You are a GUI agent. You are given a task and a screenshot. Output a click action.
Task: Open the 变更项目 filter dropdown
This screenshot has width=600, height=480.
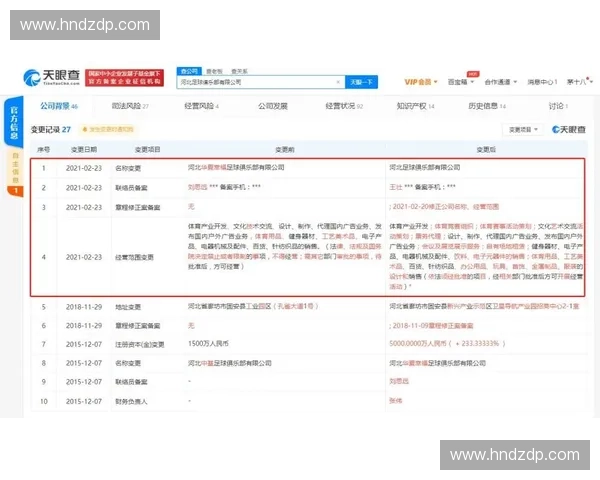pyautogui.click(x=523, y=130)
